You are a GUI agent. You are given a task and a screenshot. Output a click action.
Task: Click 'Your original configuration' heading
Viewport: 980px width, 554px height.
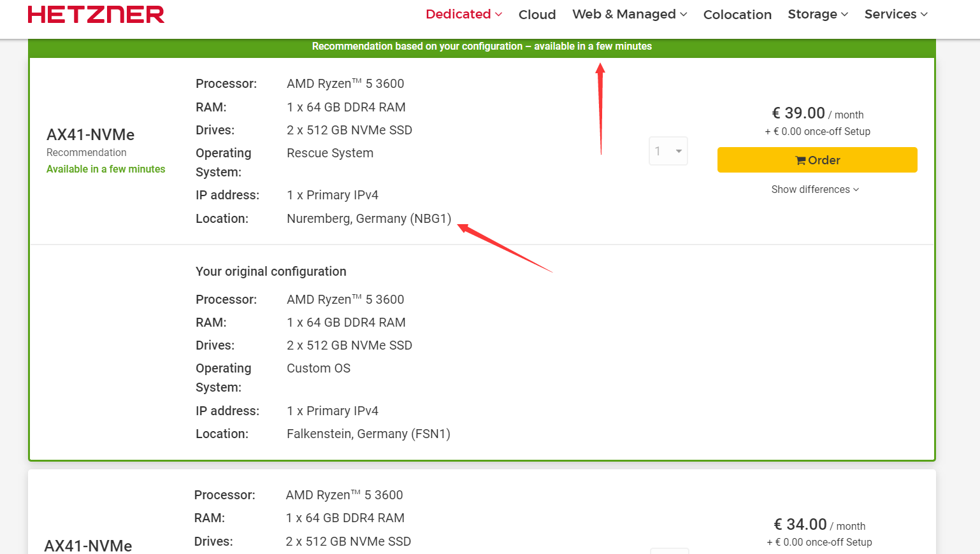pyautogui.click(x=271, y=271)
